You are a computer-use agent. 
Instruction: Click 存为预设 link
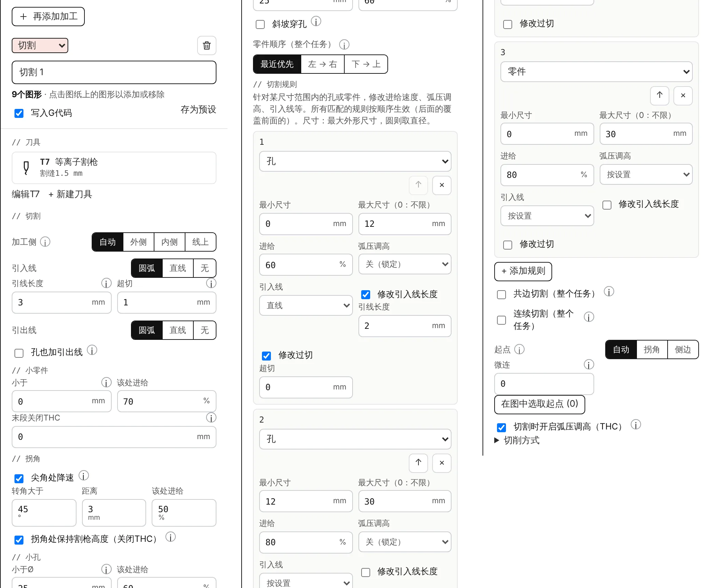coord(198,110)
